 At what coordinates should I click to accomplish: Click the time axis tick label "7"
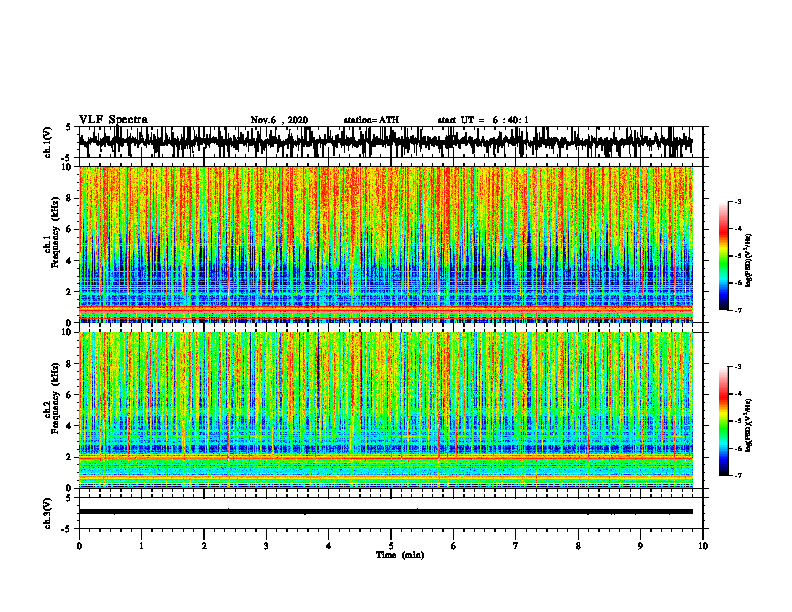(x=516, y=546)
